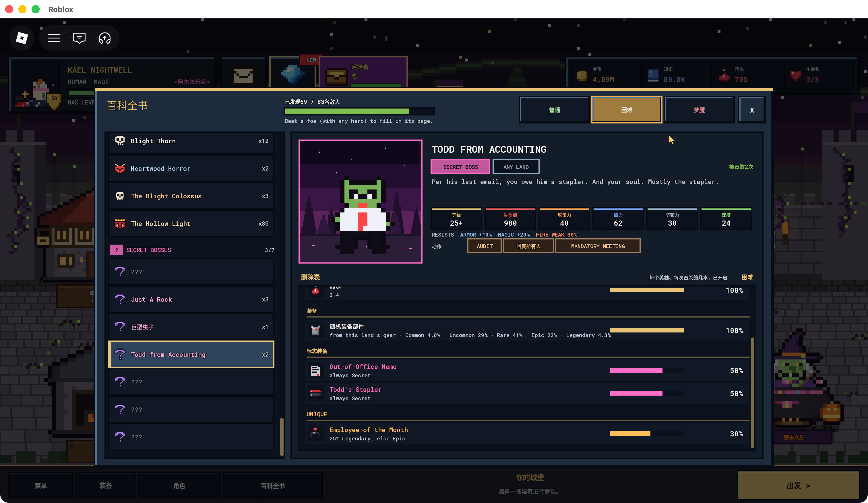Click the knowledge book icon

click(653, 75)
